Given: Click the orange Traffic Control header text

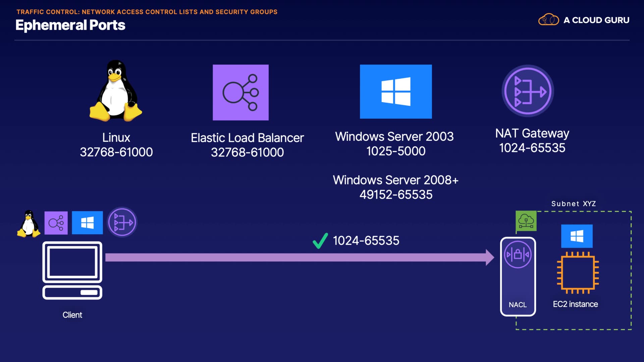Looking at the screenshot, I should point(147,12).
